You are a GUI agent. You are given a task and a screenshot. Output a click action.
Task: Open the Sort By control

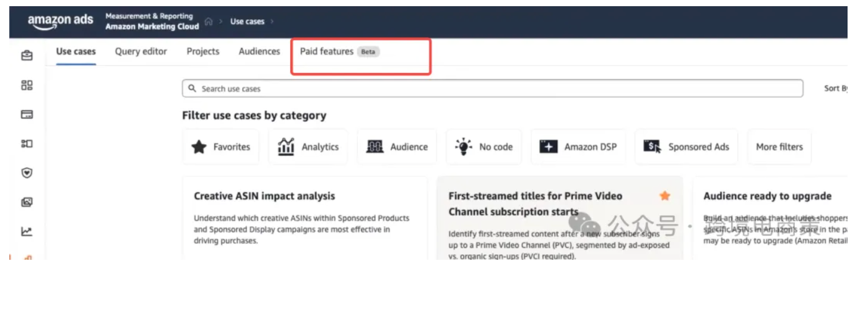pyautogui.click(x=836, y=88)
